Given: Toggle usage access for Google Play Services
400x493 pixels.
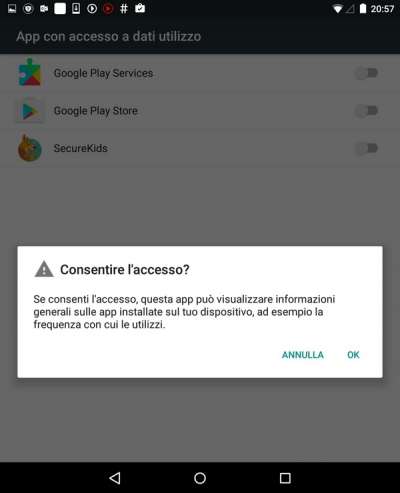Looking at the screenshot, I should point(366,73).
